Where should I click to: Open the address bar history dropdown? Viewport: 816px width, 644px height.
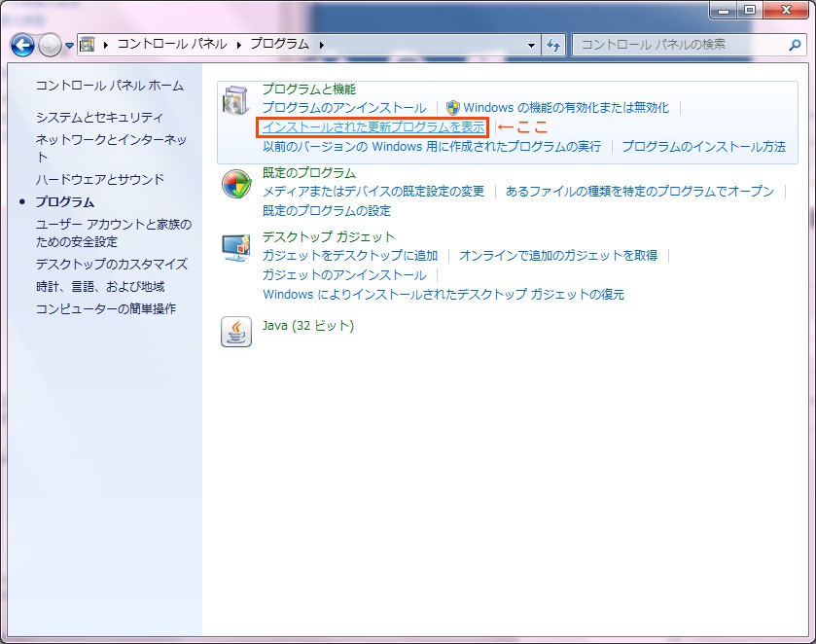click(x=531, y=46)
